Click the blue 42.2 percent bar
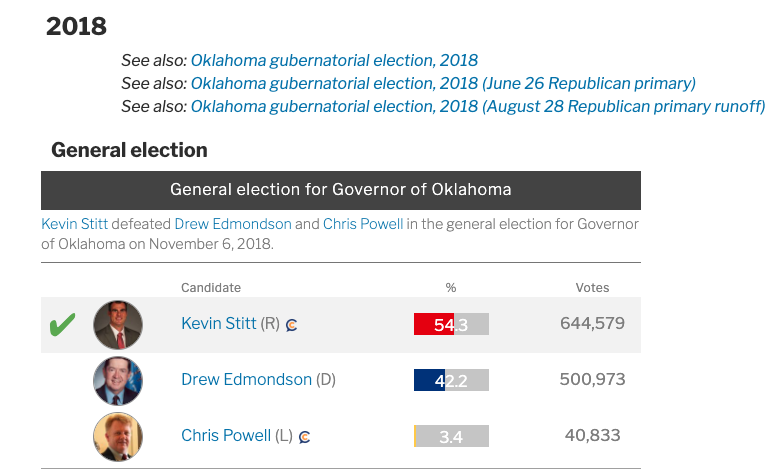The image size is (774, 469). (x=429, y=380)
